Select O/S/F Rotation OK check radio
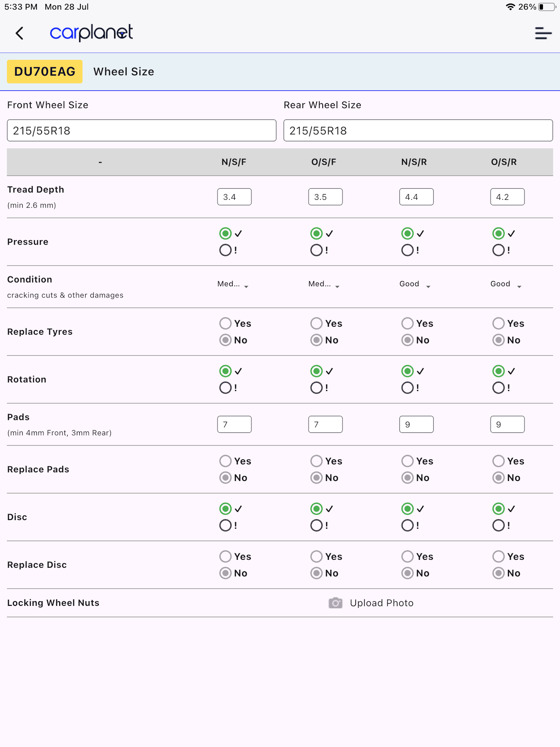This screenshot has height=747, width=560. (x=316, y=371)
